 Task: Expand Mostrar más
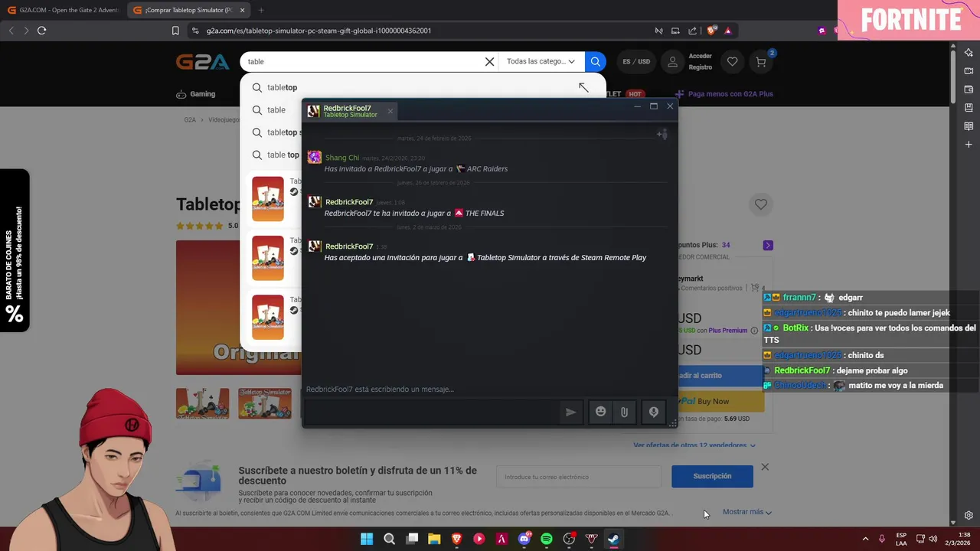pyautogui.click(x=746, y=512)
